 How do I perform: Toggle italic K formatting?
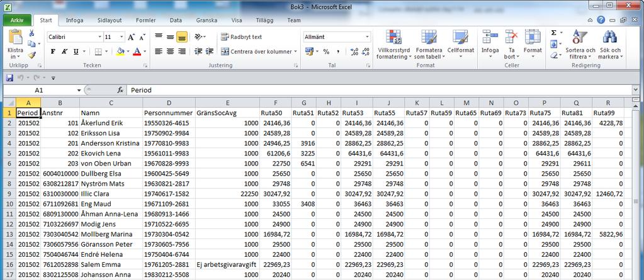[64, 52]
